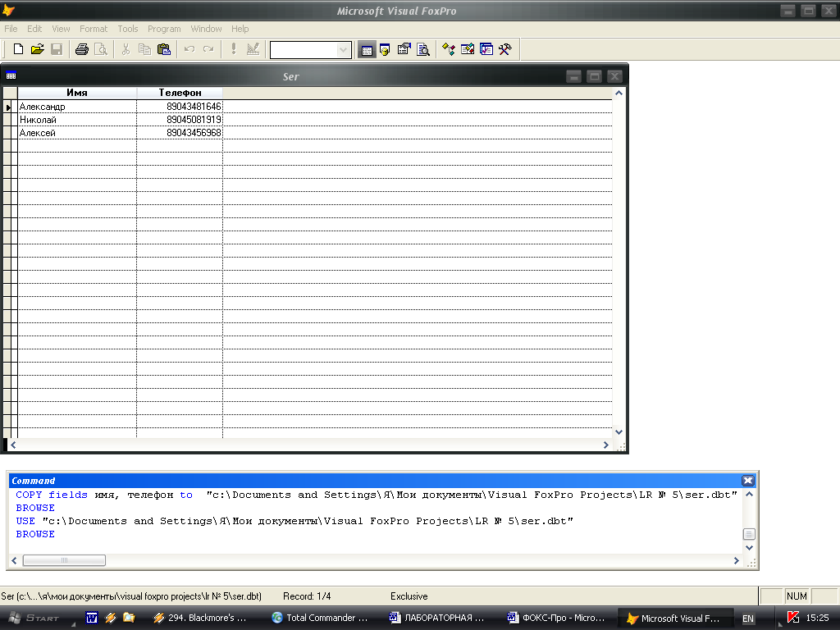
Task: Click the USE command line in Command window
Action: tap(294, 521)
